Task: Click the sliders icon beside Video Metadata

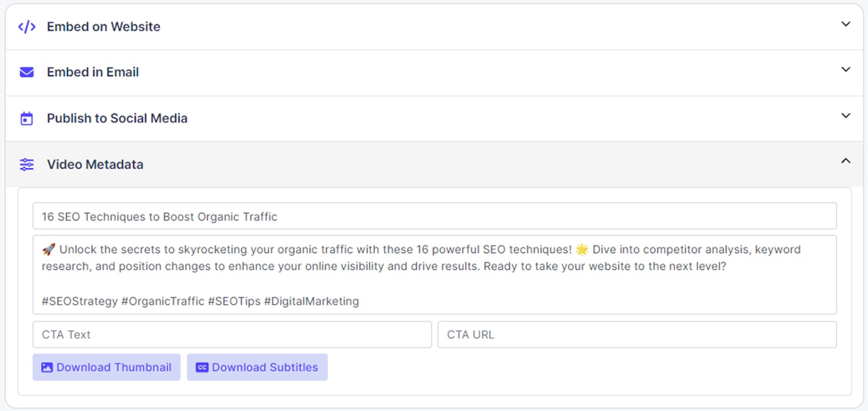Action: pos(27,164)
